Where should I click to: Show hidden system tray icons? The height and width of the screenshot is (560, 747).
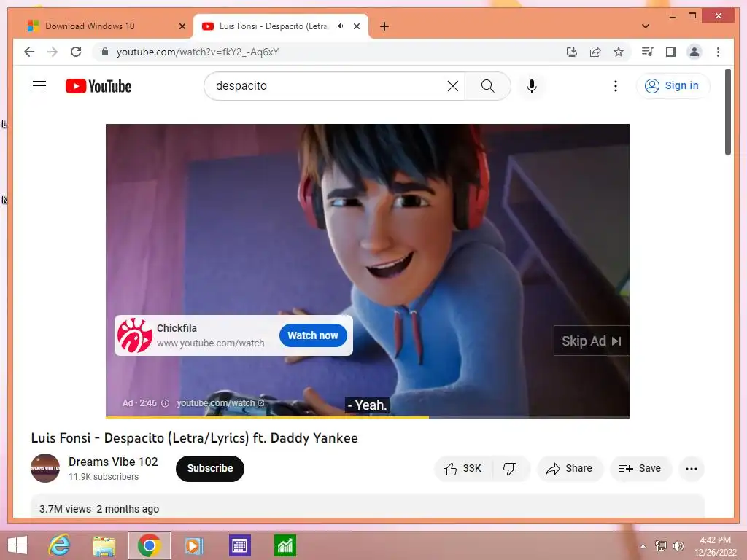[643, 546]
